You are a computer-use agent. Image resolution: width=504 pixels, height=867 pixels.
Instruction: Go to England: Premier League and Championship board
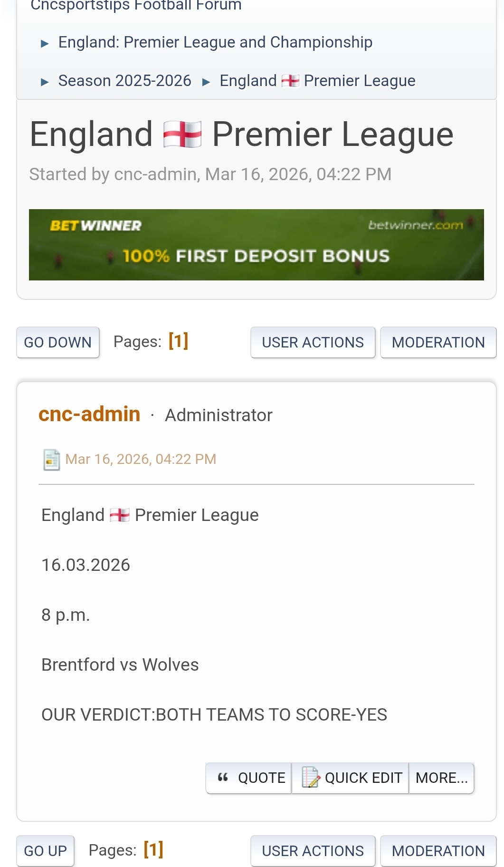tap(215, 42)
